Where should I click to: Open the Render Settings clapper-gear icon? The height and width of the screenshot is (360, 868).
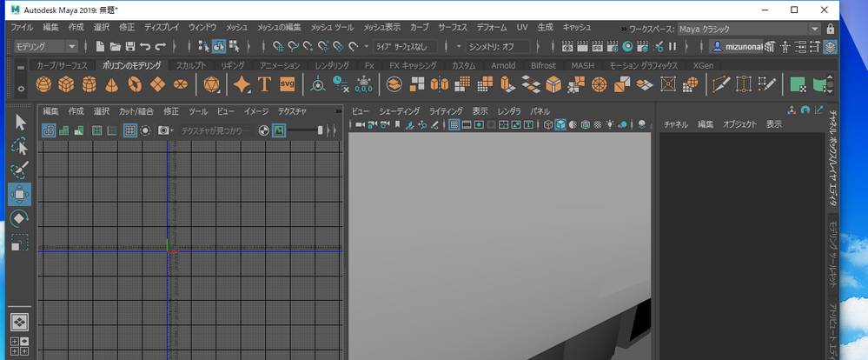[x=613, y=47]
